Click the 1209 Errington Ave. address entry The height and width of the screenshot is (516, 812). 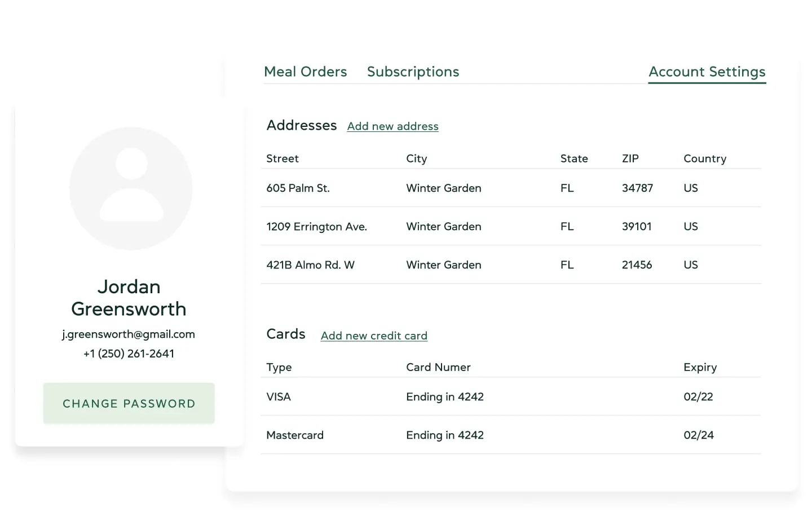pos(316,226)
